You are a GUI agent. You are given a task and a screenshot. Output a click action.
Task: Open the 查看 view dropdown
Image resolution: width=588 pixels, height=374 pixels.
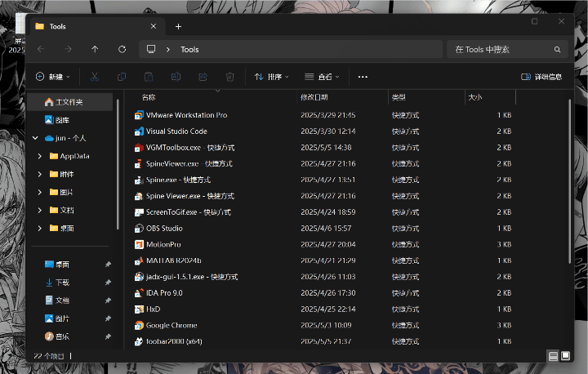[x=322, y=77]
